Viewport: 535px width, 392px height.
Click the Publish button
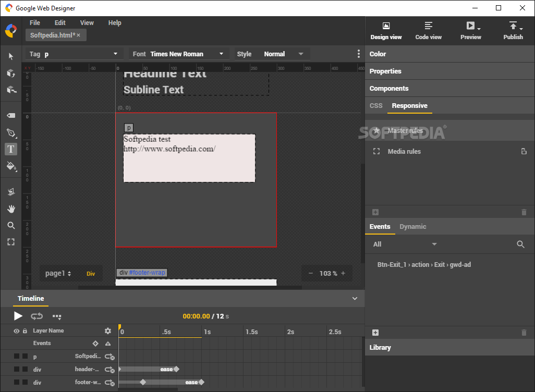pyautogui.click(x=513, y=31)
